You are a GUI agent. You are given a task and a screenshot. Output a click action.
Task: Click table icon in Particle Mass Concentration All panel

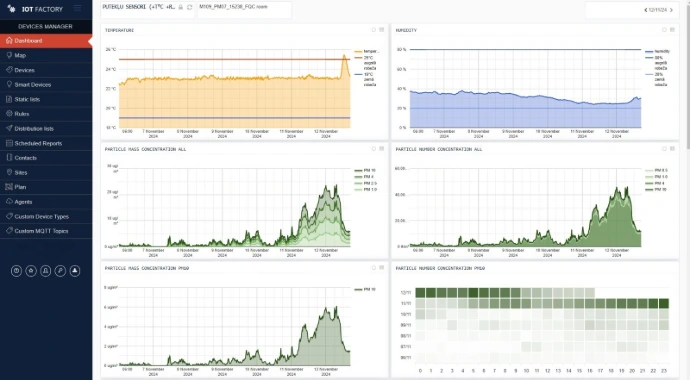pyautogui.click(x=382, y=149)
